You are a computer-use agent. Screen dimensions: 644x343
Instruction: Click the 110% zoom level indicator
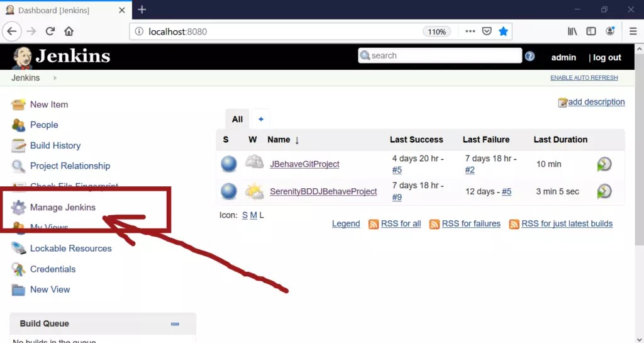[436, 31]
